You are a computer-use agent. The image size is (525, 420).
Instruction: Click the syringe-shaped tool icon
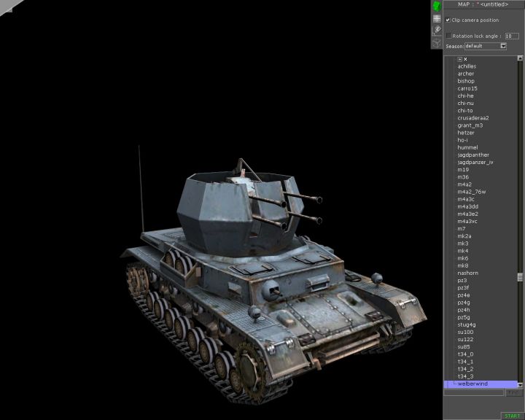[436, 31]
